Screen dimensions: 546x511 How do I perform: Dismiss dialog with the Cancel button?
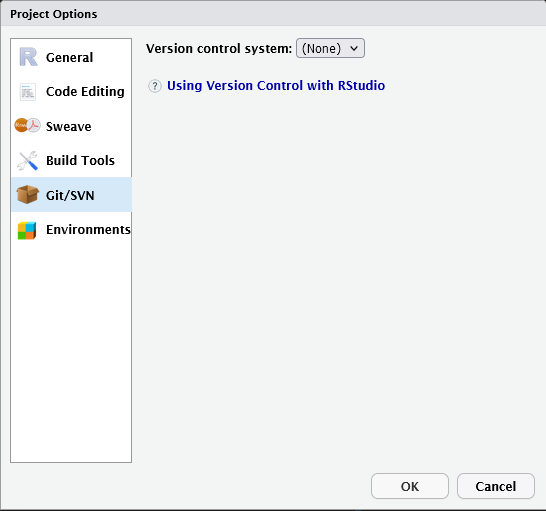pyautogui.click(x=496, y=486)
